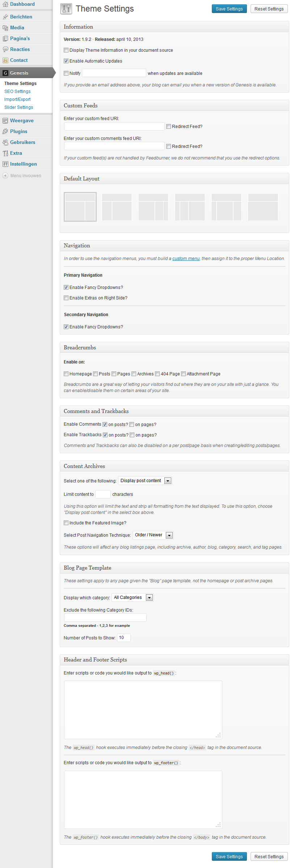The height and width of the screenshot is (868, 298).
Task: Click the top Save Settings button
Action: click(x=229, y=9)
